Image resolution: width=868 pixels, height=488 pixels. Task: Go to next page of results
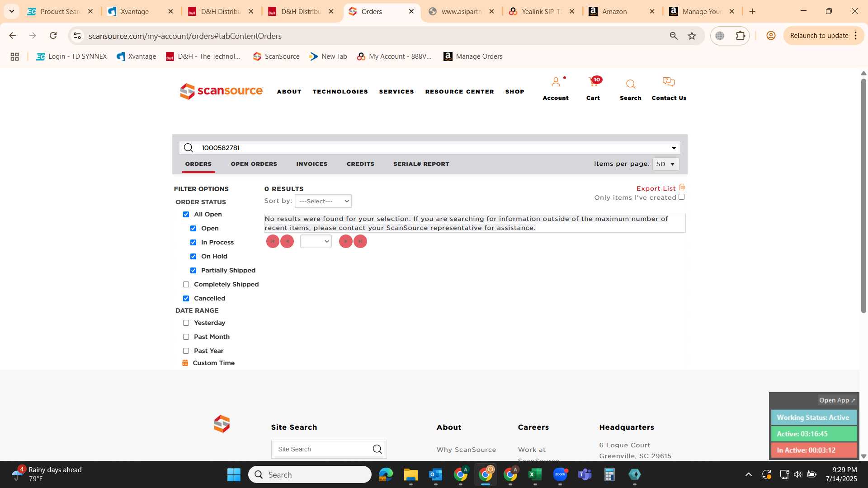coord(346,241)
